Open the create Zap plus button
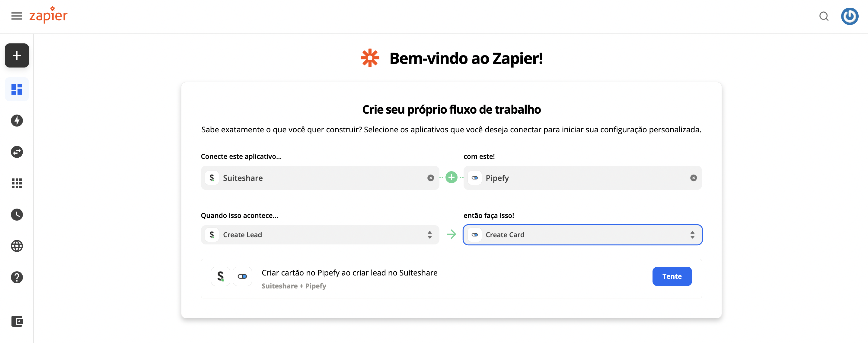The image size is (868, 343). coord(17,55)
